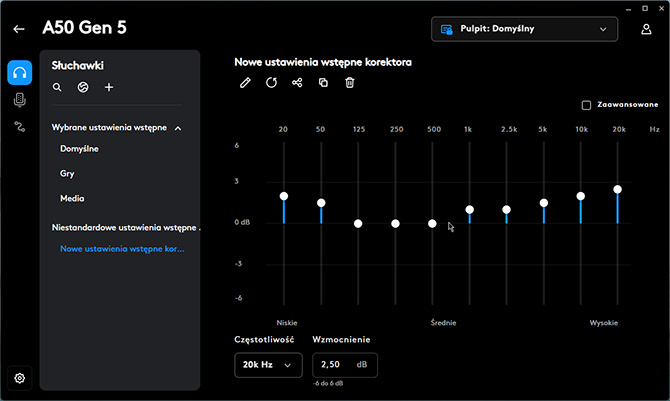Image resolution: width=670 pixels, height=401 pixels.
Task: Add a new preset with plus icon
Action: [109, 87]
